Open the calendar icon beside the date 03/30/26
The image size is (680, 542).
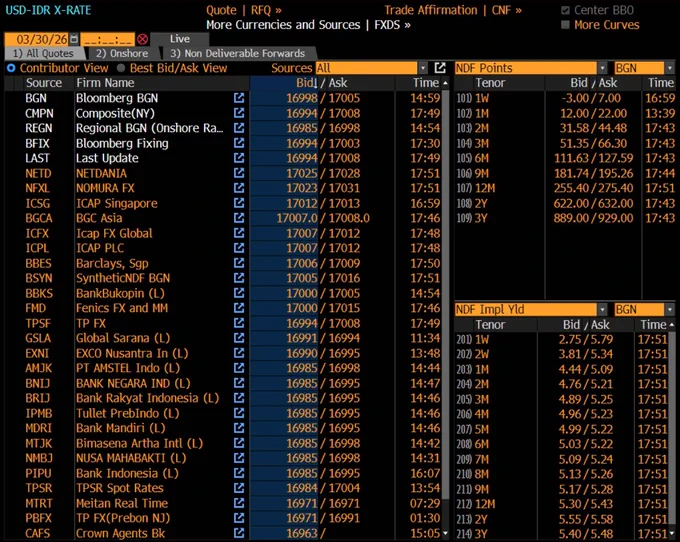coord(74,39)
